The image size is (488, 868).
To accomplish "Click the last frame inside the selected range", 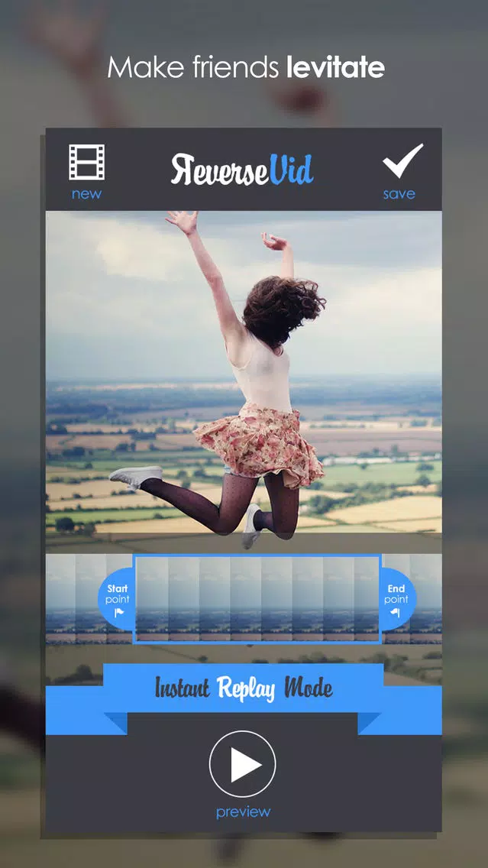I will [x=365, y=599].
